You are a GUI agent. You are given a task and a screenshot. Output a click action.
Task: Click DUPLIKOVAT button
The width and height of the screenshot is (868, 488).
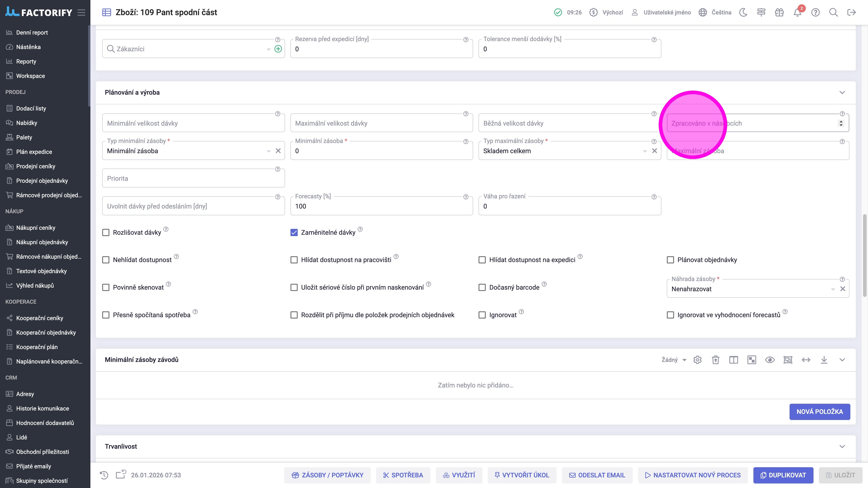point(783,475)
